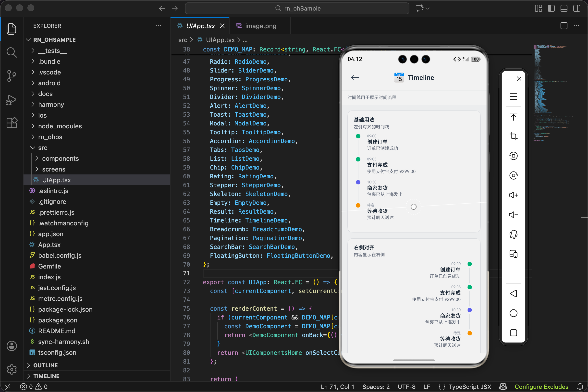
Task: Open the Extensions view
Action: [12, 123]
